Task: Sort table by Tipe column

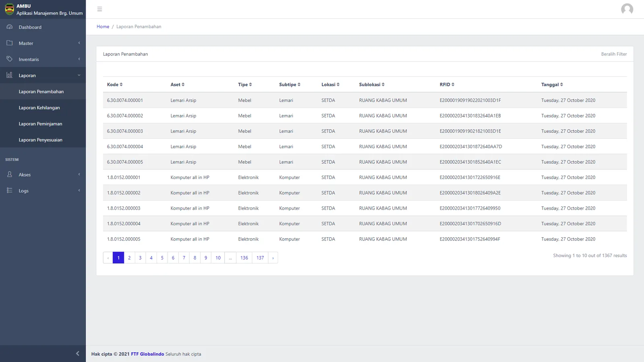Action: click(x=245, y=84)
